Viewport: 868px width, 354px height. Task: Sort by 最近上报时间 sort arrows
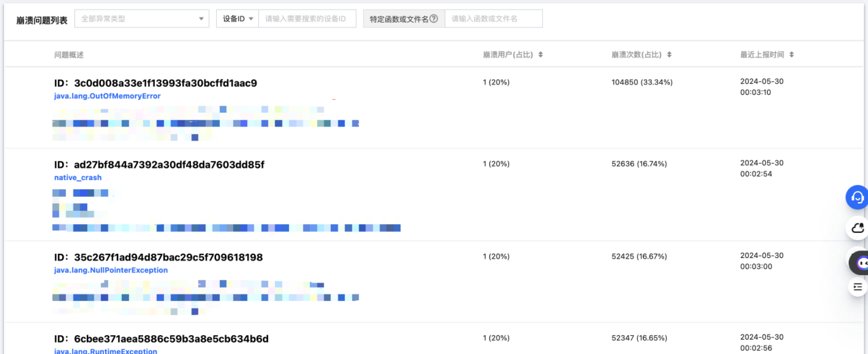(791, 55)
